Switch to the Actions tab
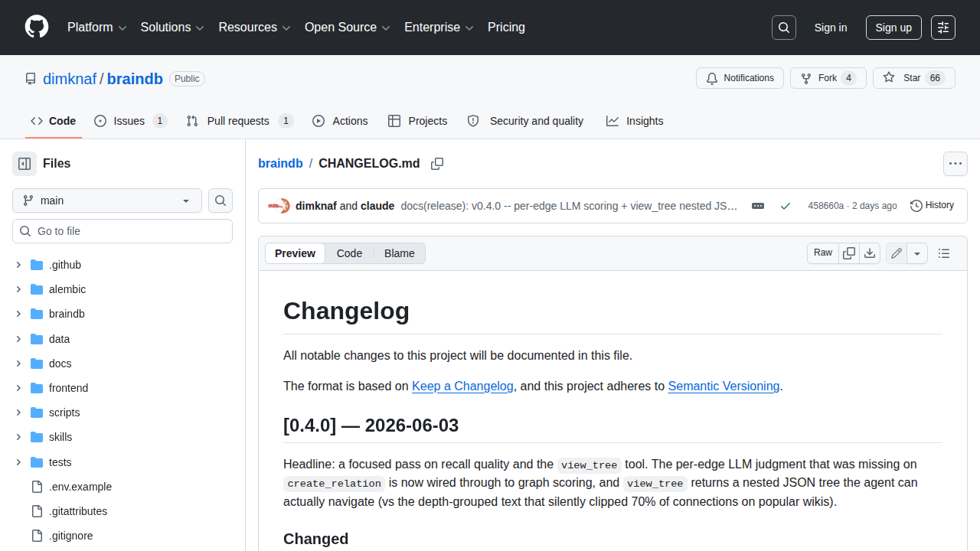This screenshot has height=551, width=980. pos(340,121)
